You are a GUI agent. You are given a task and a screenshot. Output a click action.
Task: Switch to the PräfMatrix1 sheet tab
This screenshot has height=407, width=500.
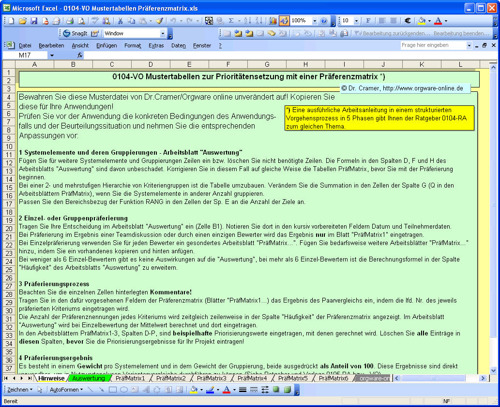(x=130, y=378)
